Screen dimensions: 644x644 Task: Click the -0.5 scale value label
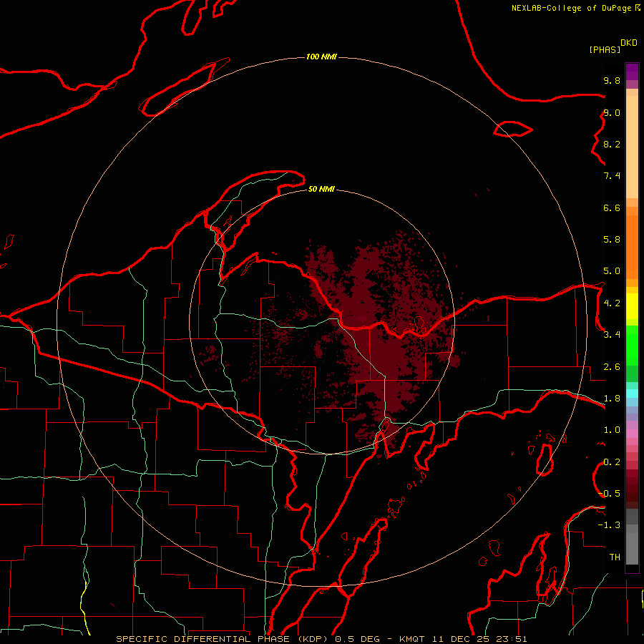pyautogui.click(x=609, y=494)
